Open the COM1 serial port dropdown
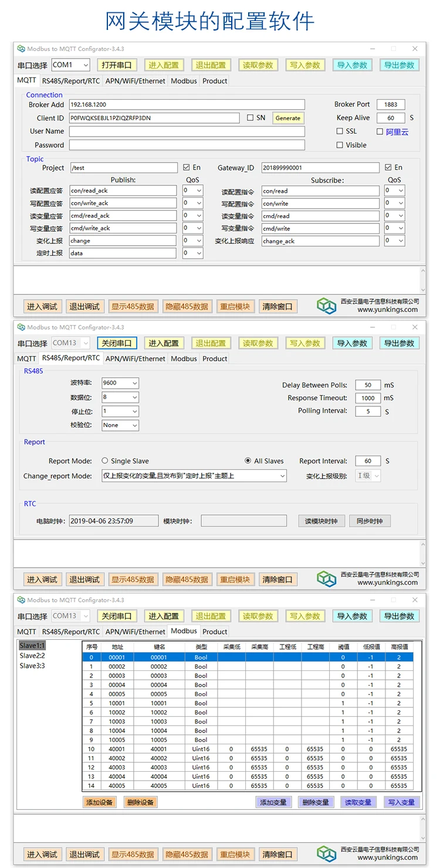This screenshot has width=440, height=868. 70,65
